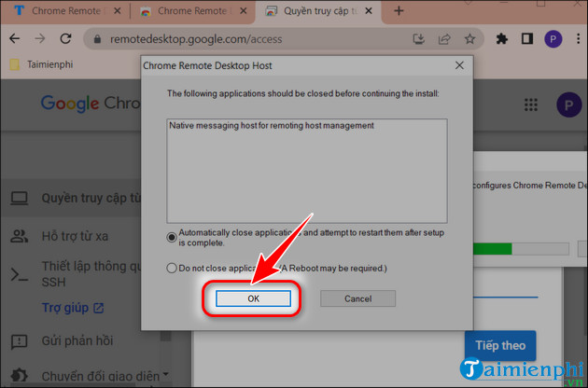Screen dimensions: 588x388
Task: Toggle the side panel icon
Action: pyautogui.click(x=527, y=38)
